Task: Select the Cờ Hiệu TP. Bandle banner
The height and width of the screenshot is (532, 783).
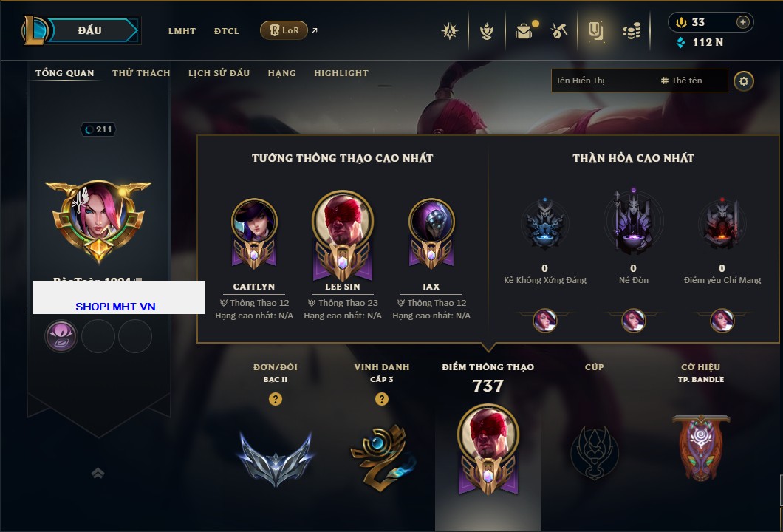Action: [700, 447]
